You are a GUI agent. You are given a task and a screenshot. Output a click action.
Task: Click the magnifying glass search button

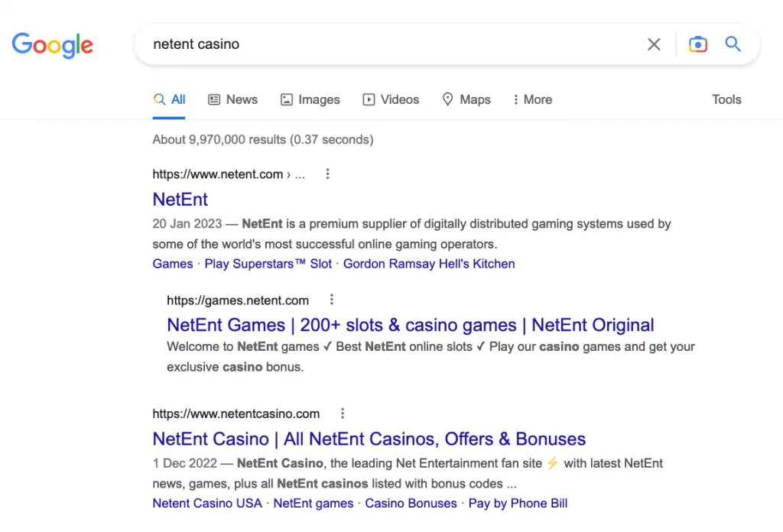(x=733, y=44)
